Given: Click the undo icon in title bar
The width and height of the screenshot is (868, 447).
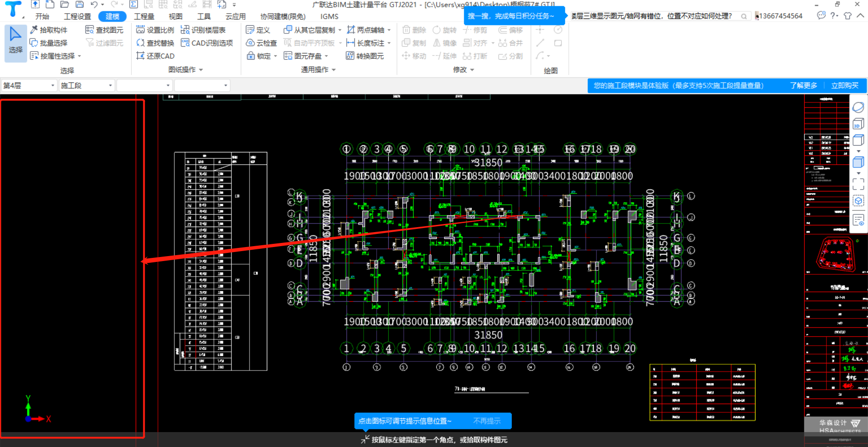Looking at the screenshot, I should click(94, 5).
